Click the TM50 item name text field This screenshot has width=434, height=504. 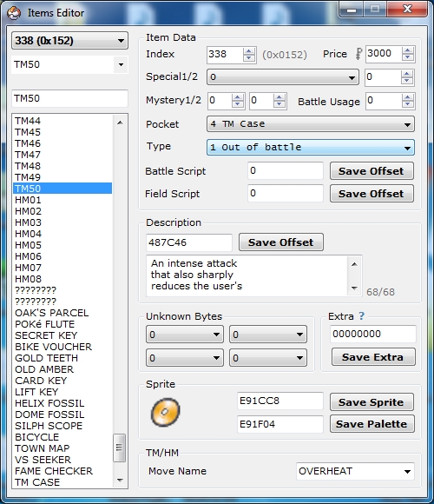coord(69,98)
